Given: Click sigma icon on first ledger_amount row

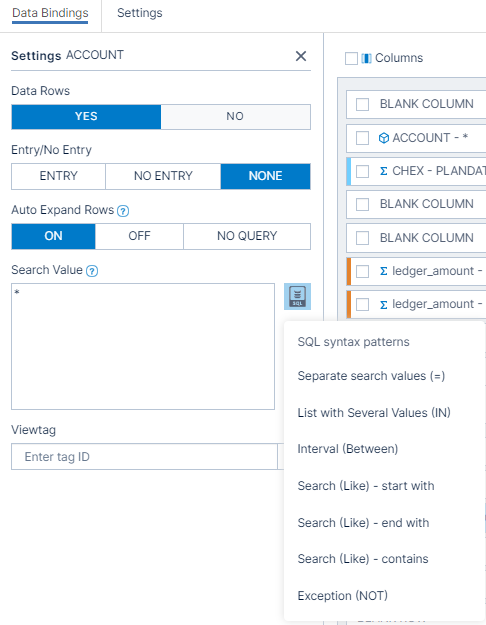Looking at the screenshot, I should click(x=384, y=271).
